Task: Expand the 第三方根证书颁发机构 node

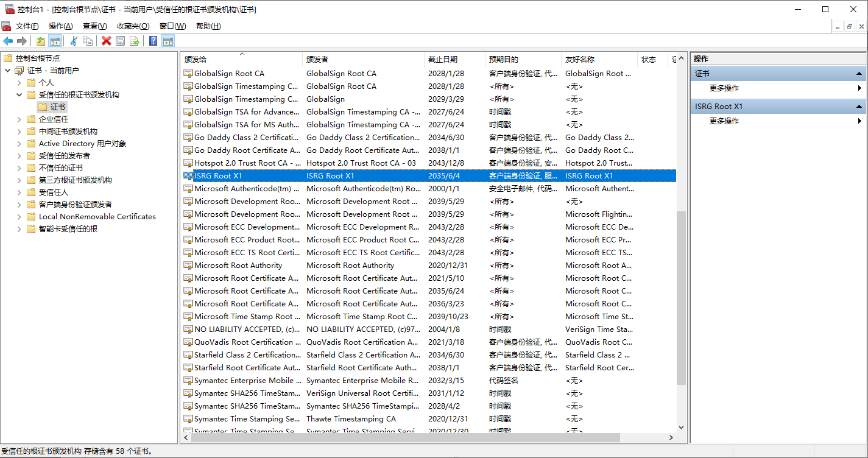Action: (19, 180)
